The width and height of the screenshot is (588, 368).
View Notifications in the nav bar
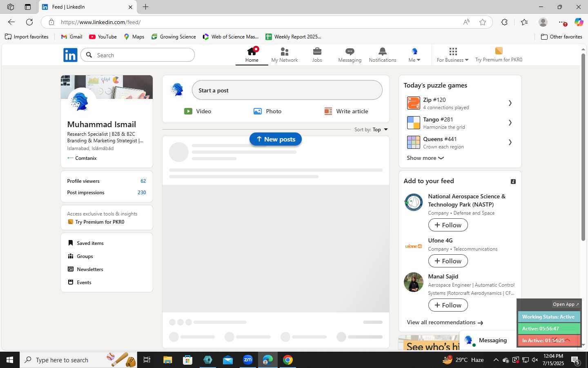383,55
